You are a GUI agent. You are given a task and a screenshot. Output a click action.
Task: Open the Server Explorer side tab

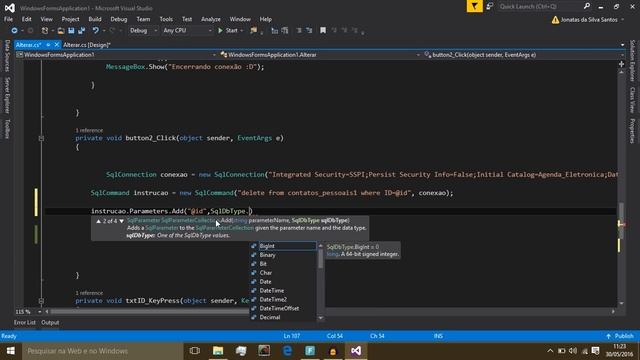coord(7,95)
